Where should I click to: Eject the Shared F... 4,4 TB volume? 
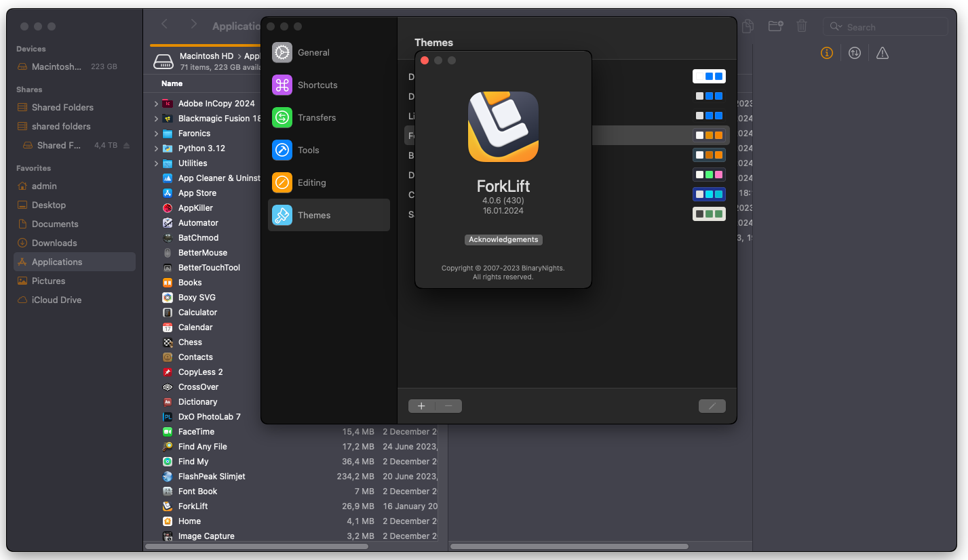tap(127, 146)
